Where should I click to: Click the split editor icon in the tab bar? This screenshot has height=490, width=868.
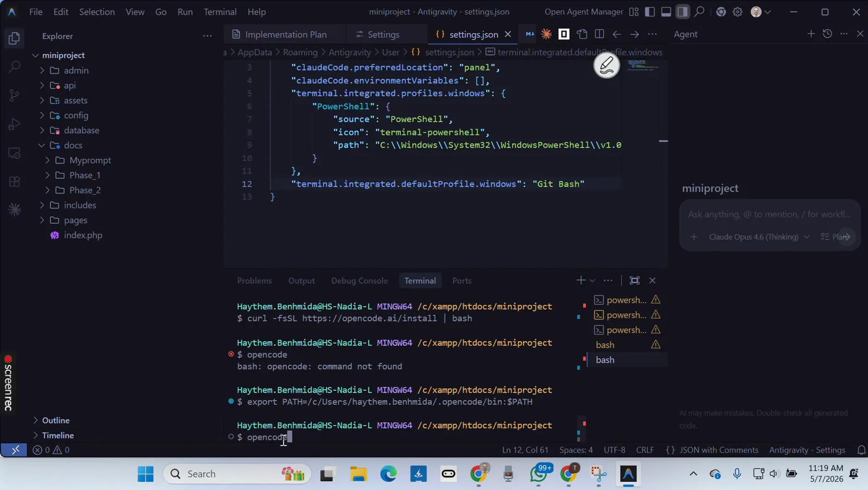(599, 34)
